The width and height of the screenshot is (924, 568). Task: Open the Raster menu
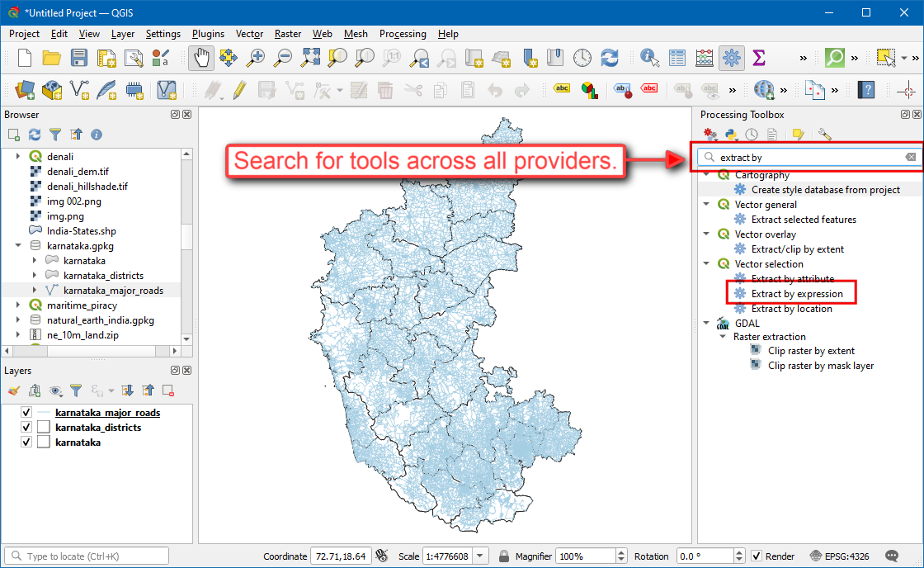[x=288, y=34]
